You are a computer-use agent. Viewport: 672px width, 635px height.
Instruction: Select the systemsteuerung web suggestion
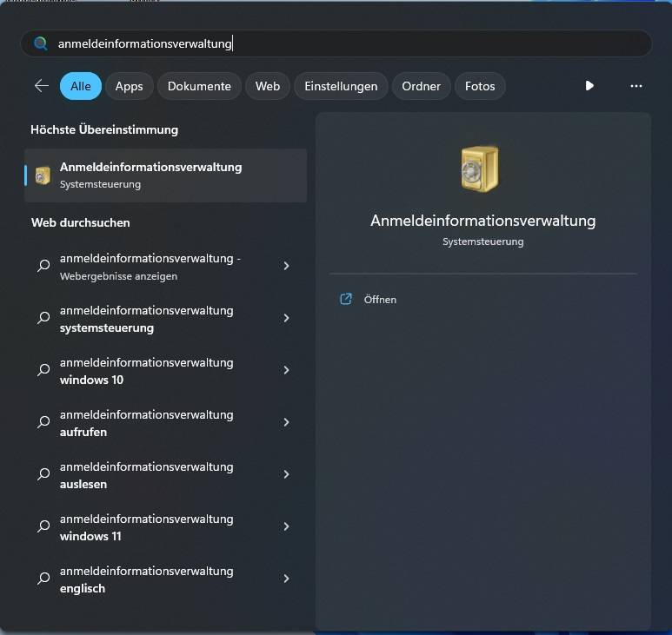[x=166, y=319]
